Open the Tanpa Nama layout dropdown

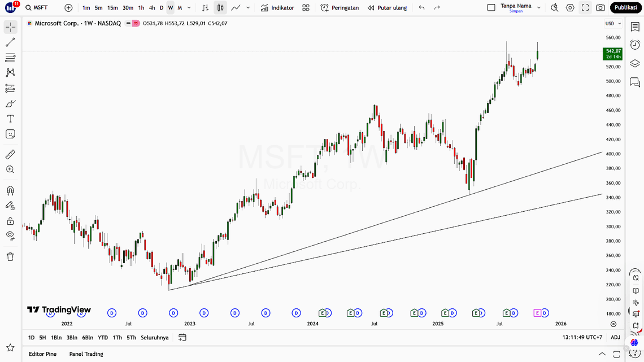point(538,8)
